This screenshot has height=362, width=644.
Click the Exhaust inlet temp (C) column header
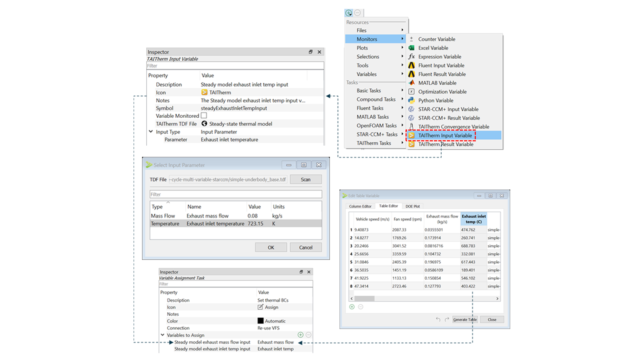(473, 219)
